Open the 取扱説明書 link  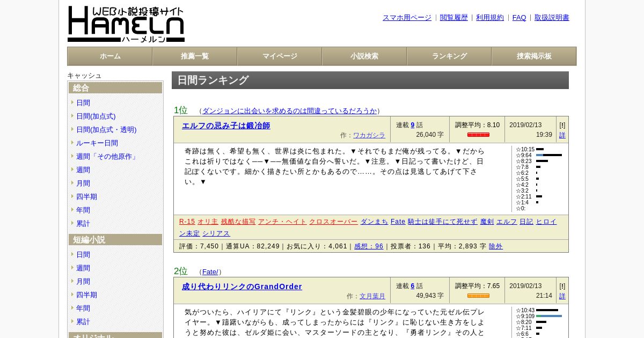pyautogui.click(x=552, y=18)
